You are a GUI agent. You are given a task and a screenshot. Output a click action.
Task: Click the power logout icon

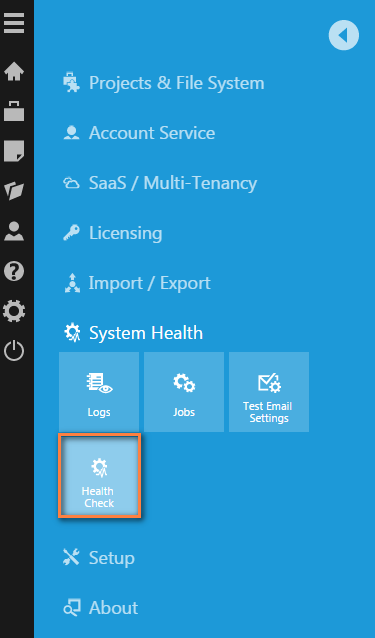point(14,351)
